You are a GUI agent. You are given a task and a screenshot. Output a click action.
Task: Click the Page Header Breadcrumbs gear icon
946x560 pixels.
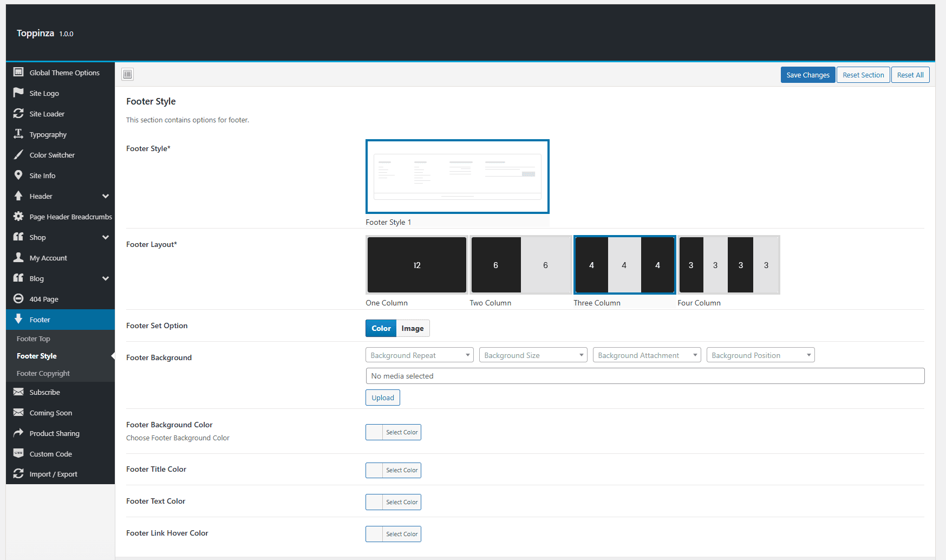pyautogui.click(x=18, y=216)
